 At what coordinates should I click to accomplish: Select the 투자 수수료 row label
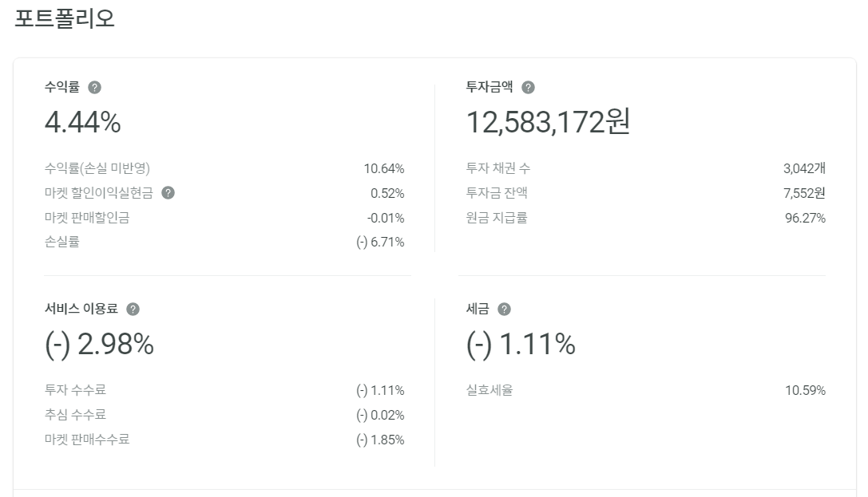[75, 390]
